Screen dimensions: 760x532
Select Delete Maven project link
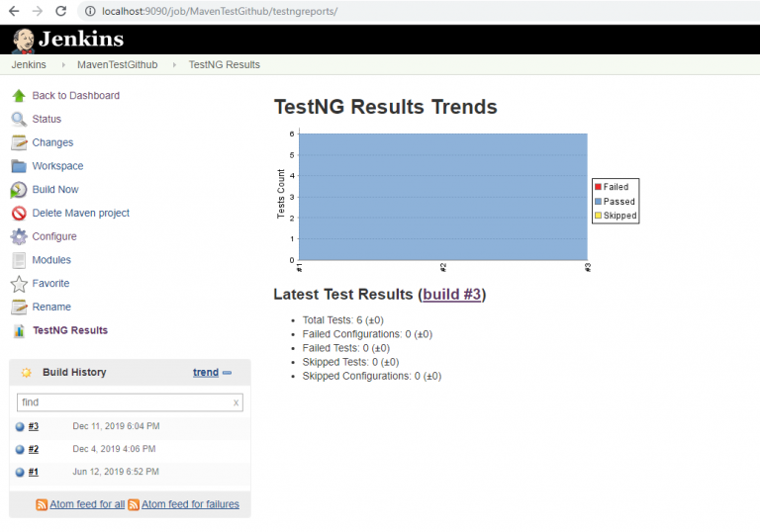pos(80,214)
